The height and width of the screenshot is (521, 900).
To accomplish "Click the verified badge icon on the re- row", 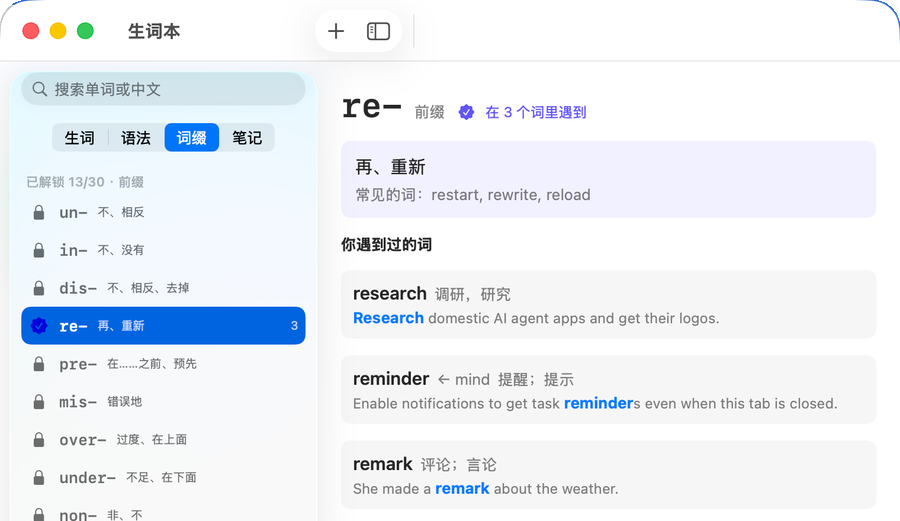I will coord(39,326).
